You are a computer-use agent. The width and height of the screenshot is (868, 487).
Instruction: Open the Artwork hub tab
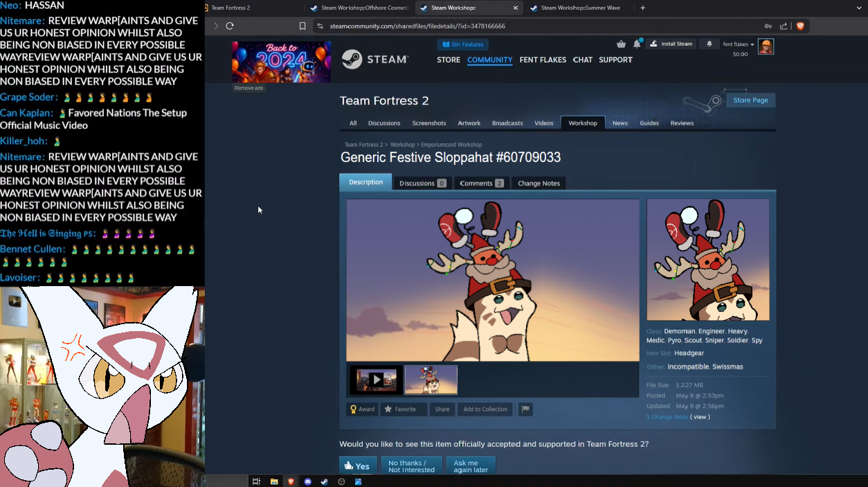[469, 123]
